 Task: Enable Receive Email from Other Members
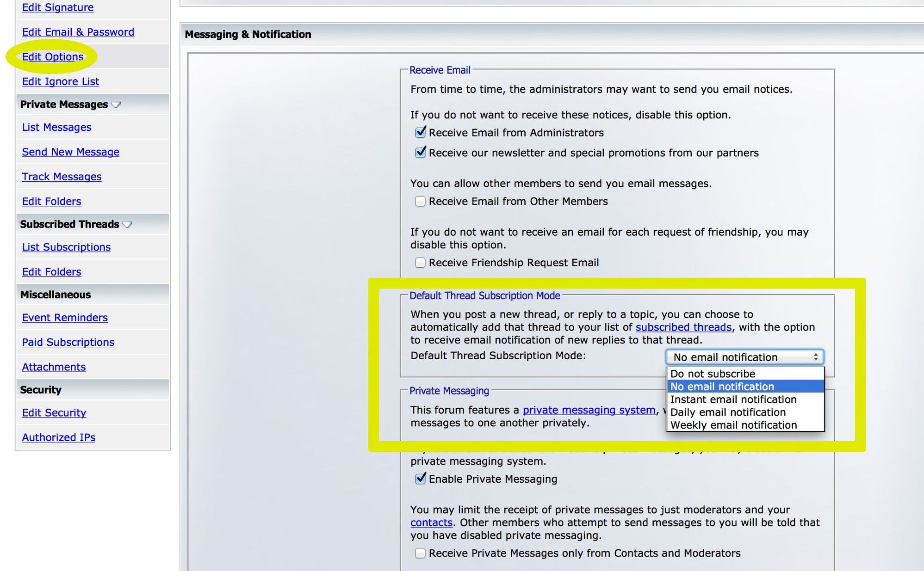tap(420, 202)
